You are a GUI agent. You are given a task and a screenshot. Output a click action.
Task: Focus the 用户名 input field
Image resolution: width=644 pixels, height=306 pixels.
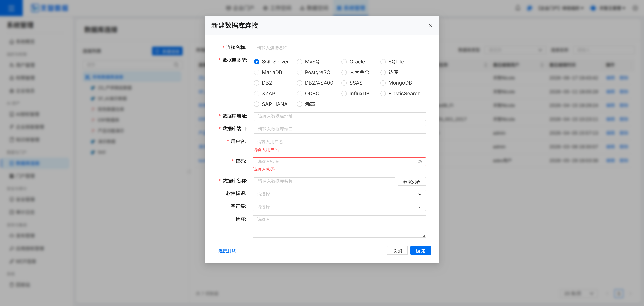[339, 142]
